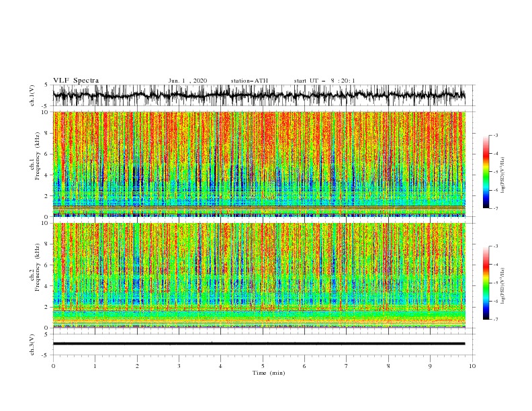Click inside the ch.2 spectrogram panel
This screenshot has height=411, width=532.
259,275
